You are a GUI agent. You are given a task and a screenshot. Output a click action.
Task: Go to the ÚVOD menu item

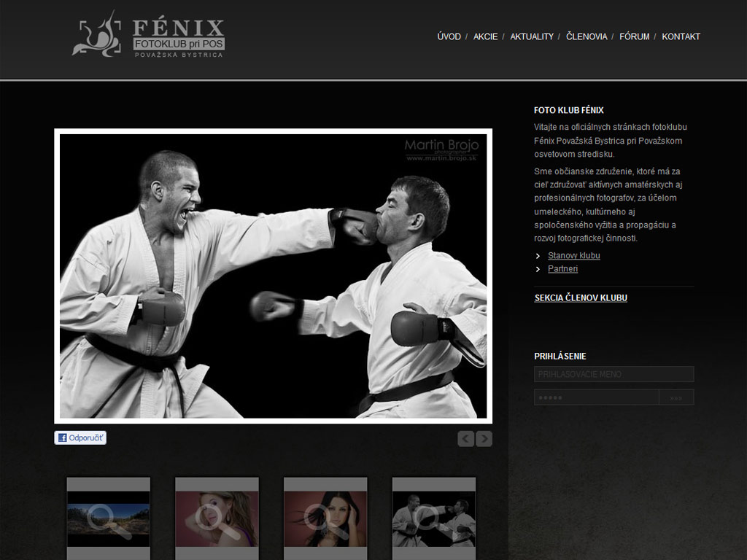pos(449,36)
